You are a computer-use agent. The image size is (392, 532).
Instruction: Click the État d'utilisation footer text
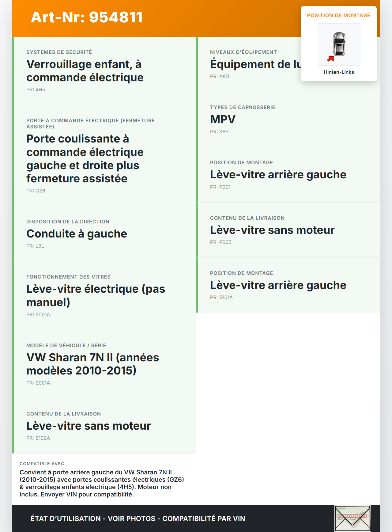pos(138,519)
